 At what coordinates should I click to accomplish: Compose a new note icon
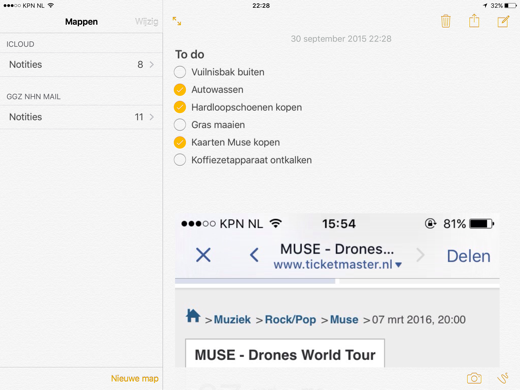point(503,21)
